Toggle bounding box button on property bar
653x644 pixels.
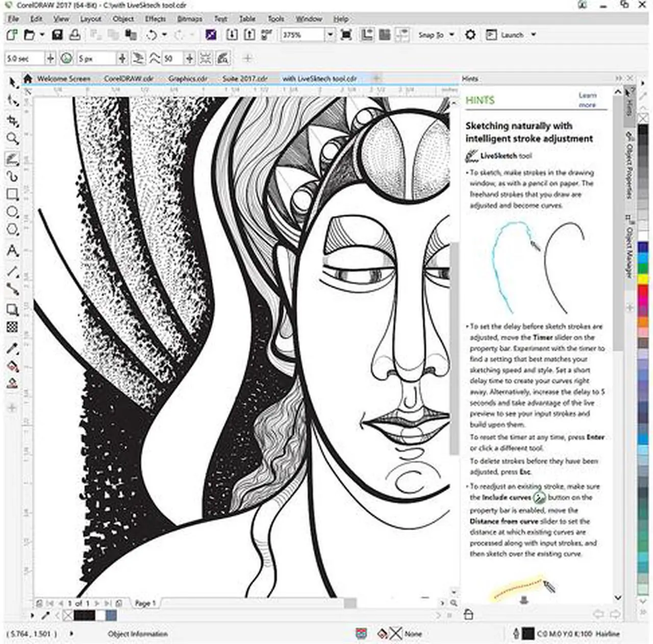(x=206, y=58)
